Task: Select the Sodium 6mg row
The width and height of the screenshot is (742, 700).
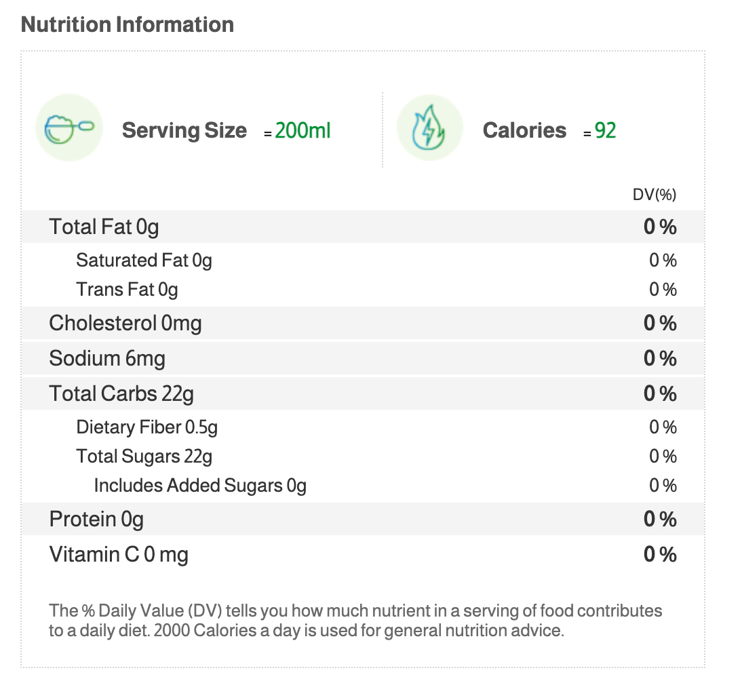Action: [x=107, y=358]
